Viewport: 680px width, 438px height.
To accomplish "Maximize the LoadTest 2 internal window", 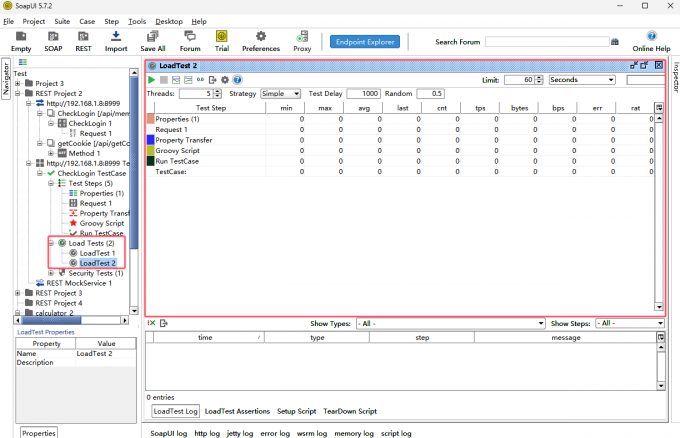I will coord(644,65).
